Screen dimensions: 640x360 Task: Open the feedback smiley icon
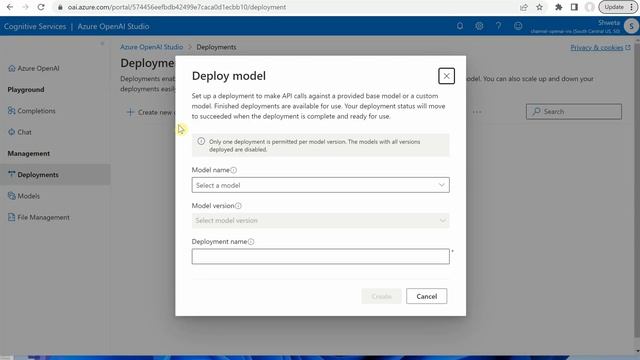click(x=518, y=26)
